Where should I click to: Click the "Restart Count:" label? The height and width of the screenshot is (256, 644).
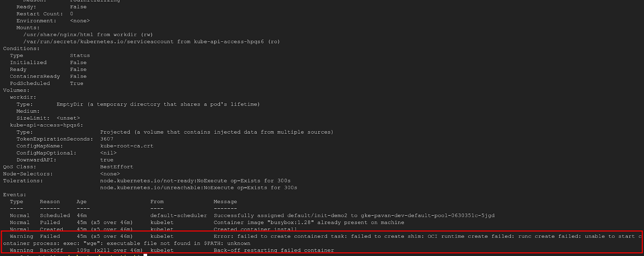[40, 14]
